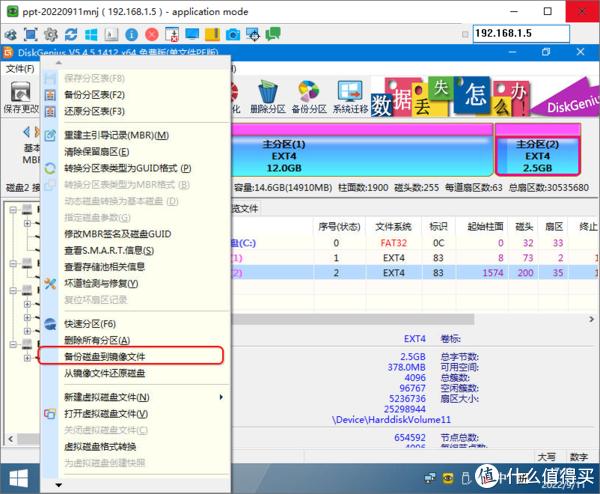Screen dimensions: 600x494
Task: Click the 系统迁移 toolbar icon
Action: point(351,97)
